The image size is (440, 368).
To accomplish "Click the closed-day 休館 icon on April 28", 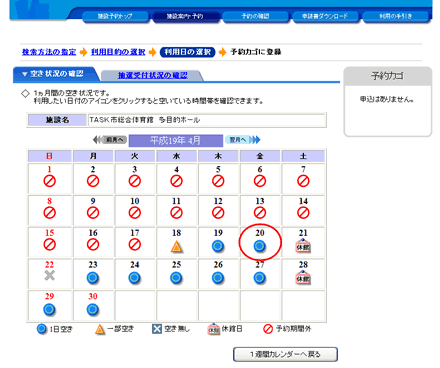I will (x=303, y=278).
